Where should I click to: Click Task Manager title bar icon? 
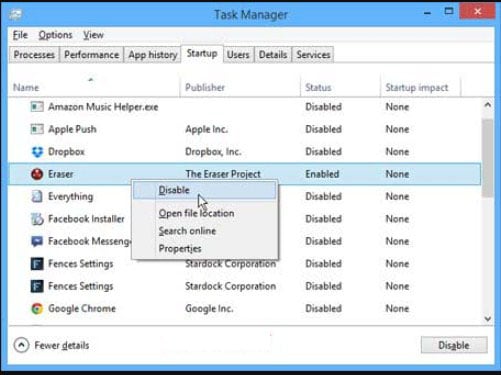15,14
